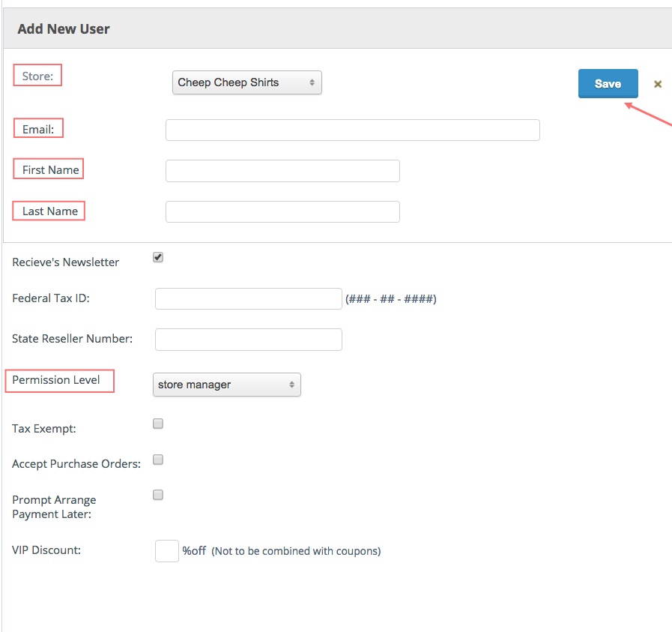Open the Store dropdown showing Cheep Cheep Shirts
The image size is (672, 632).
[246, 82]
